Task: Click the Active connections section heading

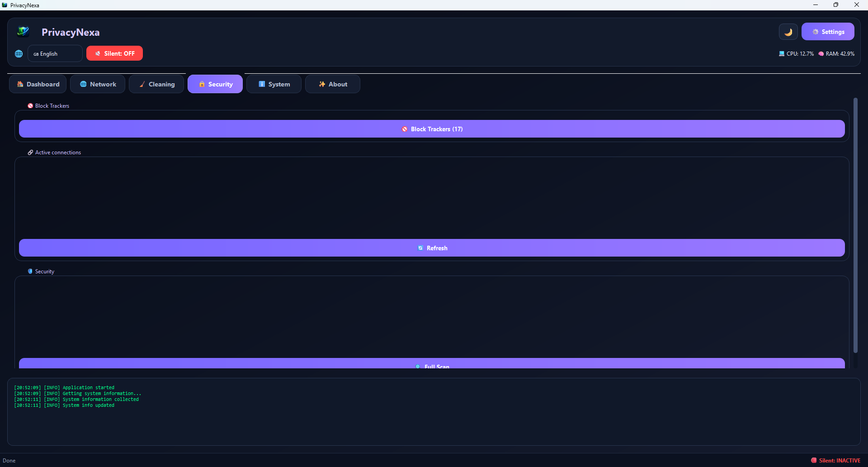Action: (x=58, y=152)
